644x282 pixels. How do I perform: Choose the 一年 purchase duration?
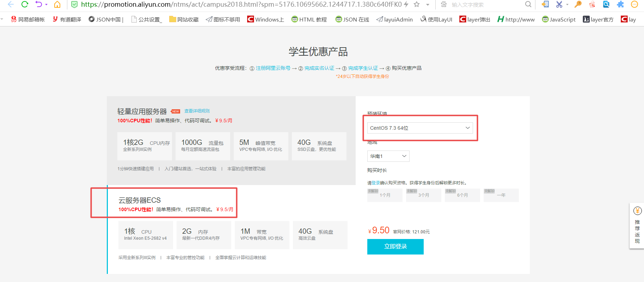pyautogui.click(x=501, y=195)
